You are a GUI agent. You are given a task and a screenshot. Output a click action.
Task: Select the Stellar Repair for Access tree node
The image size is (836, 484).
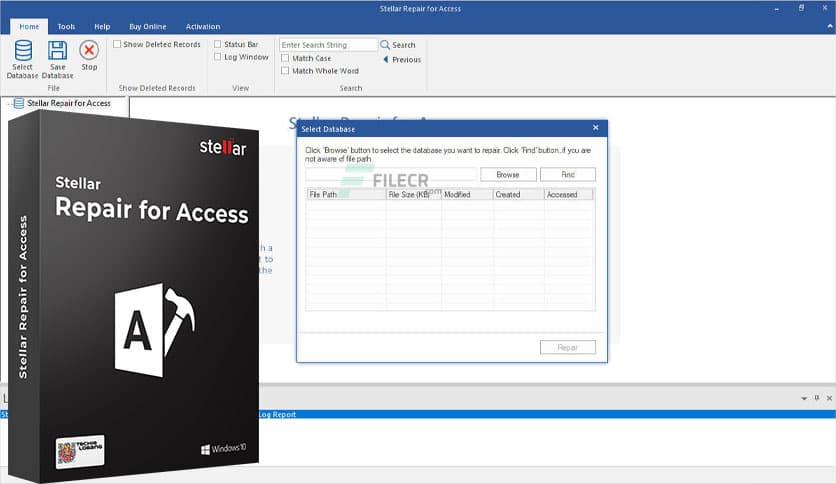tap(69, 103)
